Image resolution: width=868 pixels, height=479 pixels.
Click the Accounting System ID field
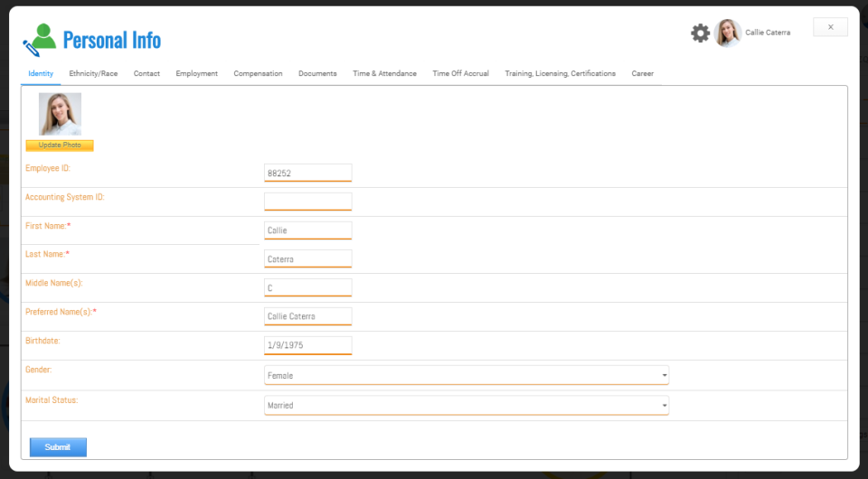(x=307, y=202)
